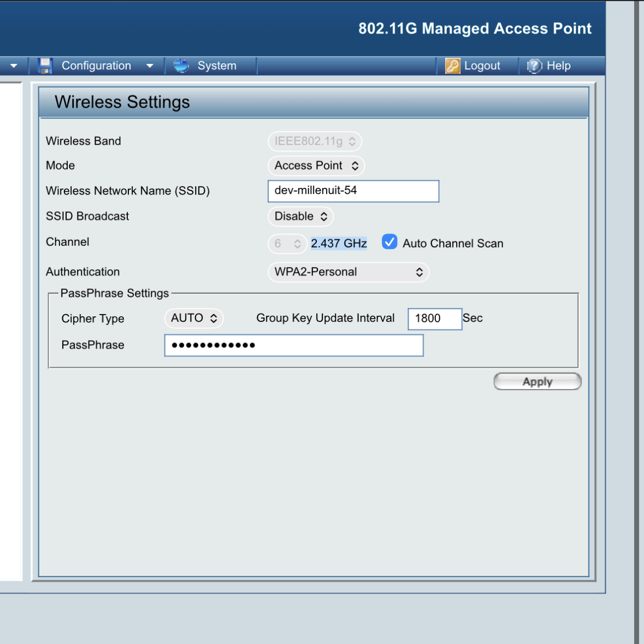The width and height of the screenshot is (644, 644).
Task: Open the Authentication dropdown showing WPA2-Personal
Action: pyautogui.click(x=348, y=272)
